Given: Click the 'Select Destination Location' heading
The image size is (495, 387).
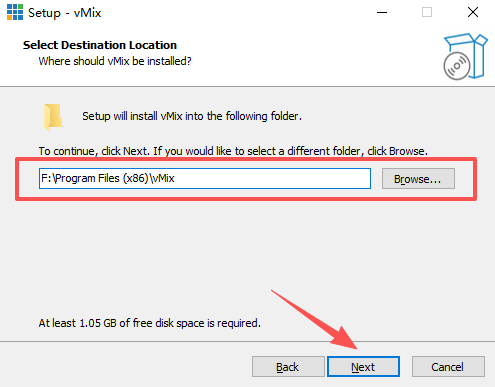Looking at the screenshot, I should click(100, 45).
